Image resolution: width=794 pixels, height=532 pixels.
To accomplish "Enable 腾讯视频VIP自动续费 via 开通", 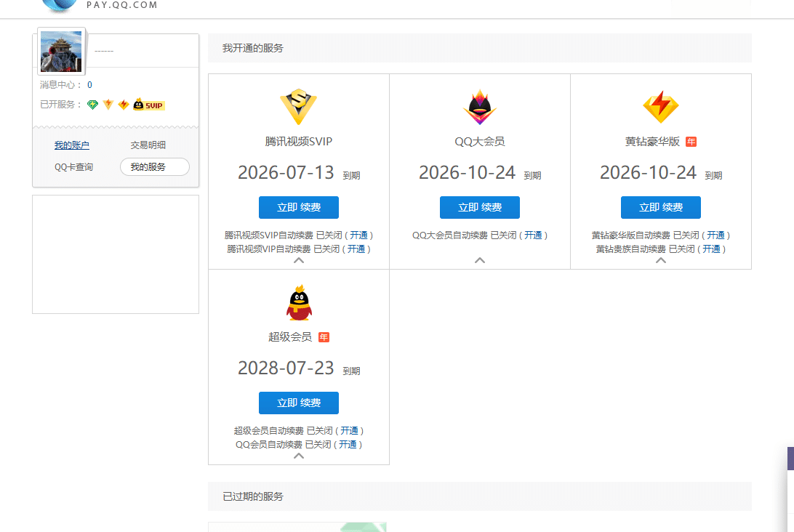I will pyautogui.click(x=356, y=249).
